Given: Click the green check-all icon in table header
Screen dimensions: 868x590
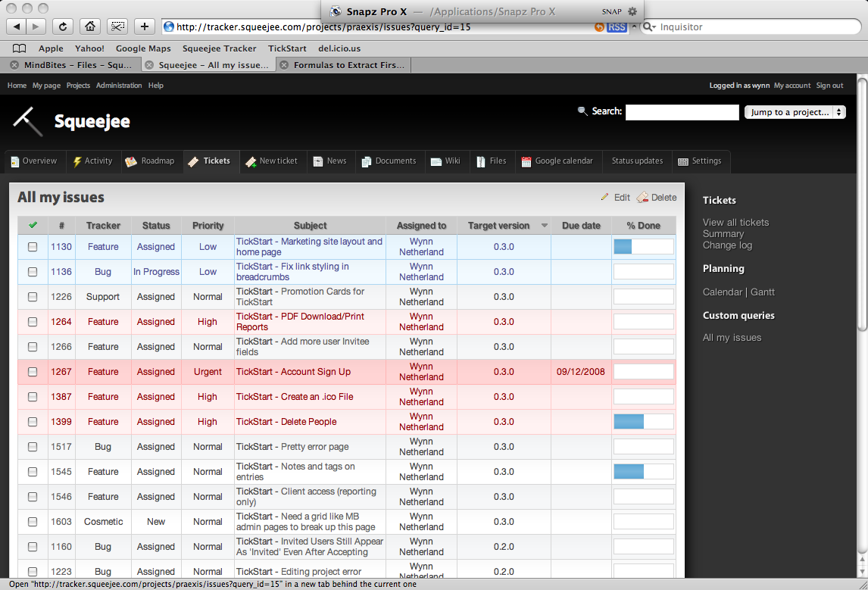Looking at the screenshot, I should point(33,225).
